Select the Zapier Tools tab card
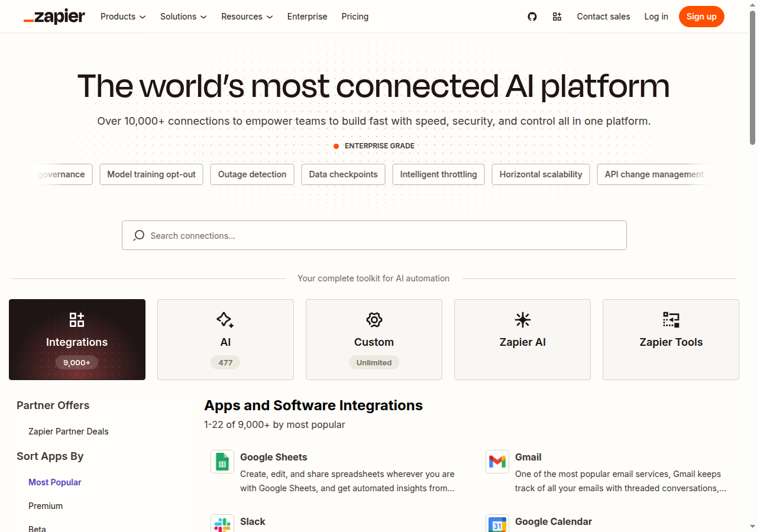The image size is (757, 532). [x=671, y=339]
